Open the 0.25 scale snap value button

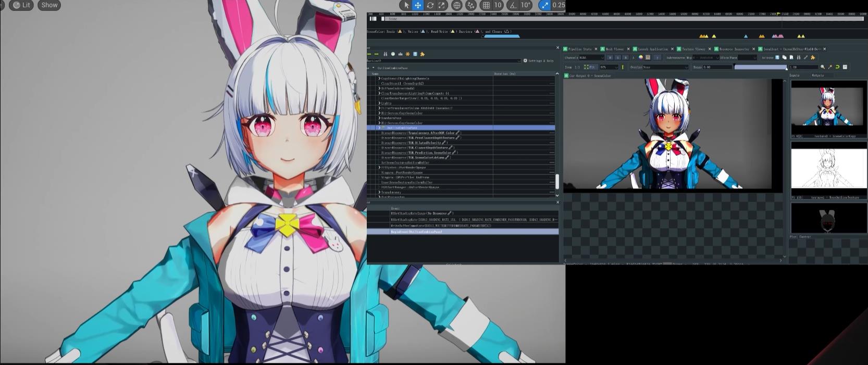[x=559, y=5]
